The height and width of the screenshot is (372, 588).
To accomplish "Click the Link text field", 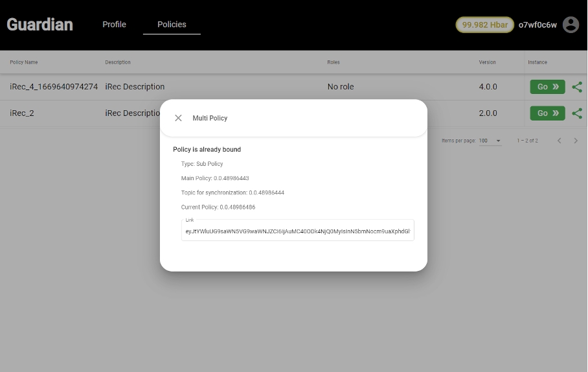I will (x=297, y=231).
